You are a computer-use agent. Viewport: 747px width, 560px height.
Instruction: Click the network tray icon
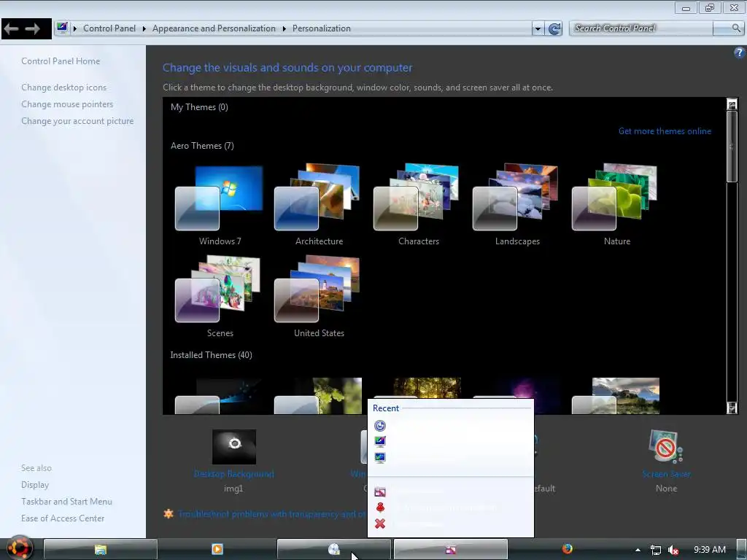tap(656, 550)
